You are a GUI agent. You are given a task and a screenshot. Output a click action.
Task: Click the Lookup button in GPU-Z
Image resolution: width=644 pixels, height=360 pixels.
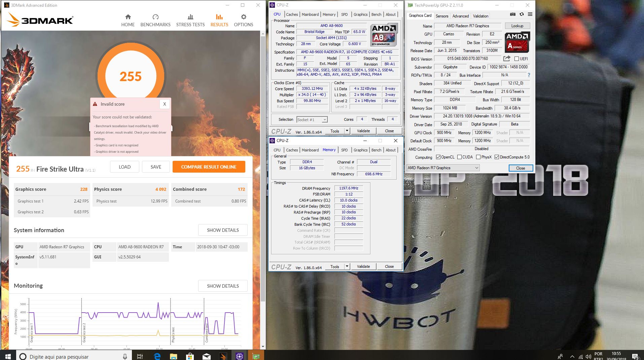click(x=517, y=26)
